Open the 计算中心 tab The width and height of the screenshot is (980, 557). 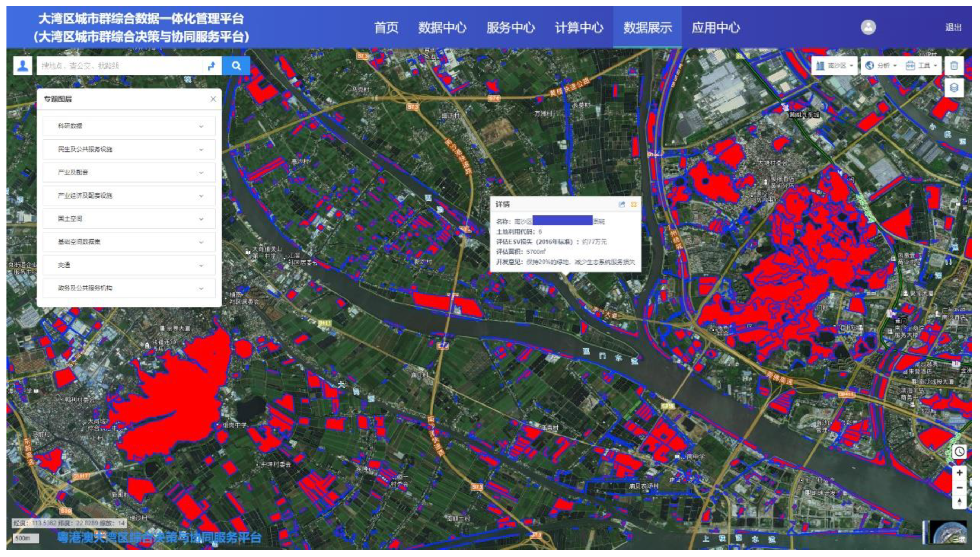point(579,28)
